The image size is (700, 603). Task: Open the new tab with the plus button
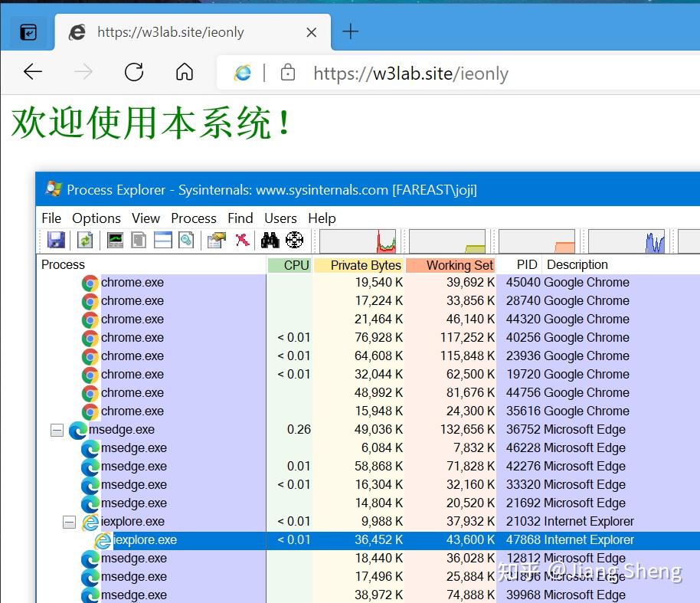(x=350, y=32)
